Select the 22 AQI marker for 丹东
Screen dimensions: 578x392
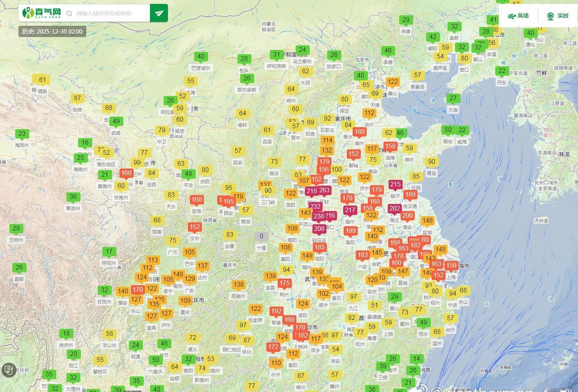(x=502, y=71)
